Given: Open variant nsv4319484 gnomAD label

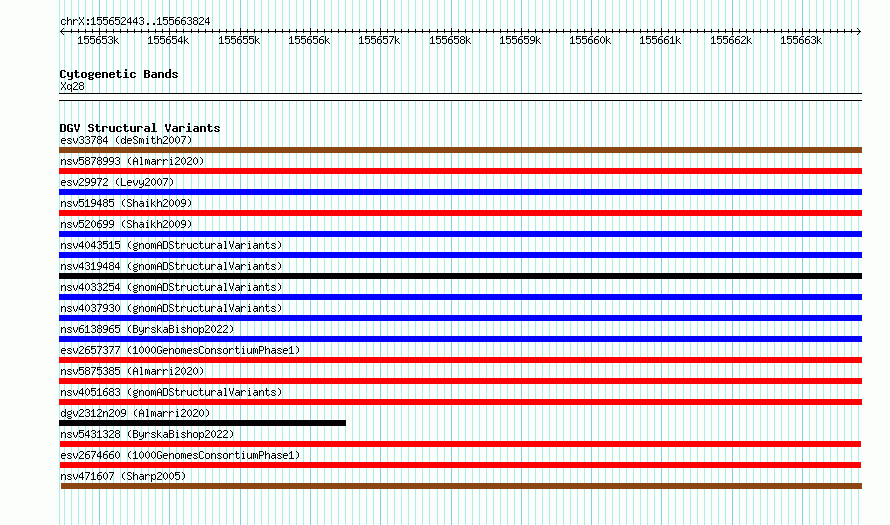Looking at the screenshot, I should click(x=171, y=266).
